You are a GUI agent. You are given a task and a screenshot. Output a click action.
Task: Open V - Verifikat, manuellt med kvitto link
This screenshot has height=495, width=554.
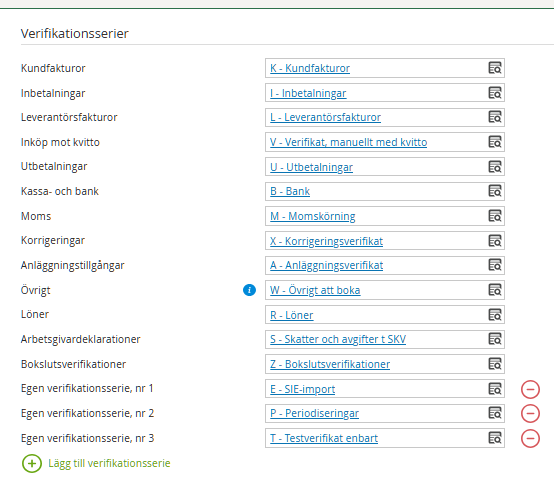coord(349,142)
